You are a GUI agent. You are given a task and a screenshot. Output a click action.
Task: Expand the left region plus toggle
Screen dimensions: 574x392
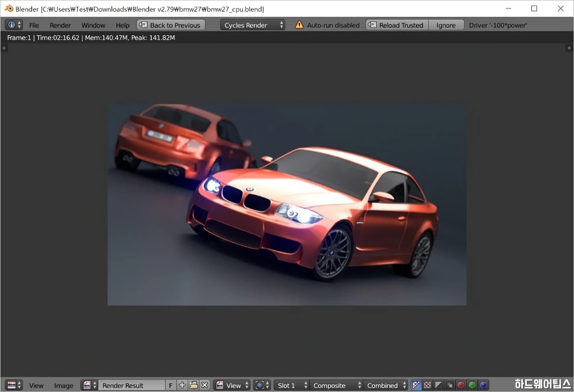coord(4,48)
